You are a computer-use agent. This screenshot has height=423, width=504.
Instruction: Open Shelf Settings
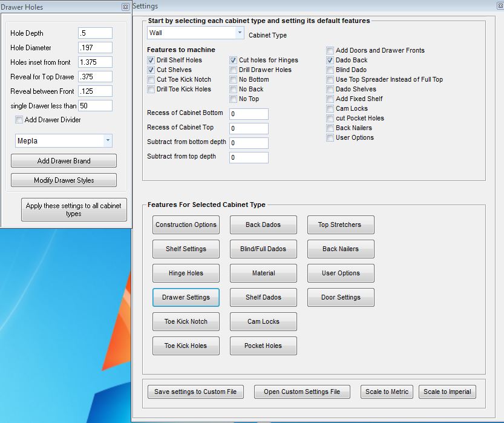(186, 249)
